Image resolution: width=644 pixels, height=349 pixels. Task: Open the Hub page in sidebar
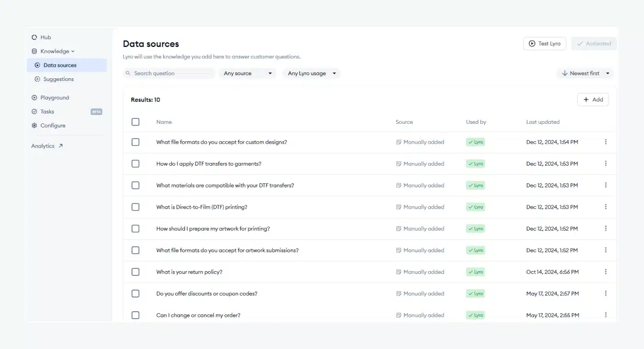click(x=46, y=37)
